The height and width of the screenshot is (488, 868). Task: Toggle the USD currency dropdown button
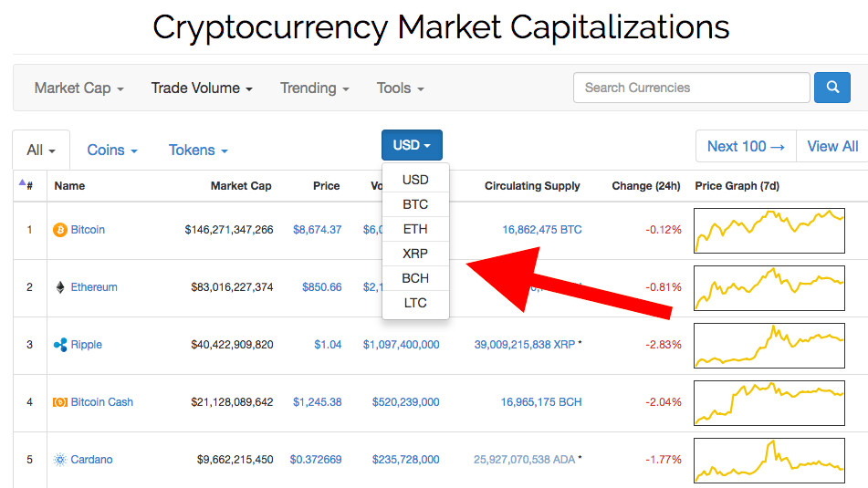point(412,146)
